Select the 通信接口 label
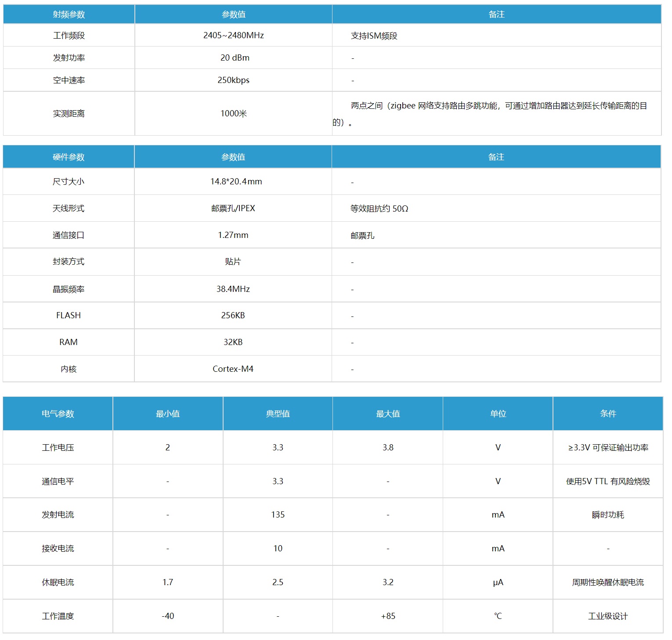 (x=69, y=235)
